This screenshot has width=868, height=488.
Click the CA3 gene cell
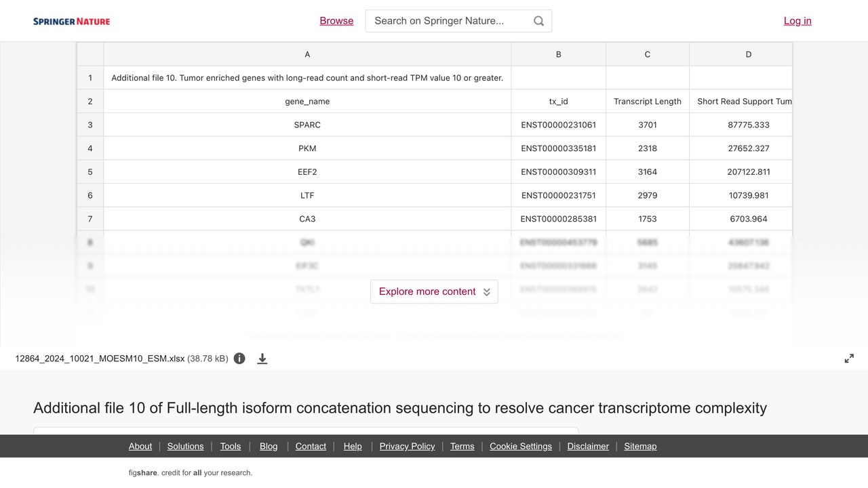tap(307, 219)
